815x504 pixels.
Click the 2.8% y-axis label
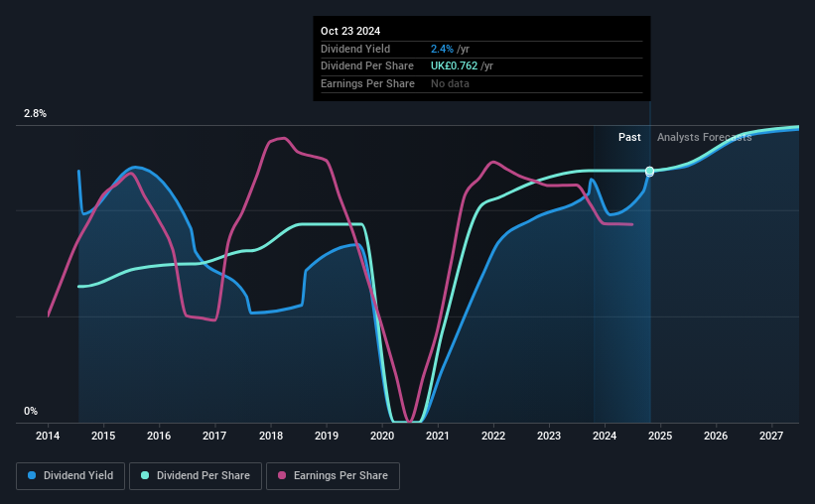tap(35, 114)
